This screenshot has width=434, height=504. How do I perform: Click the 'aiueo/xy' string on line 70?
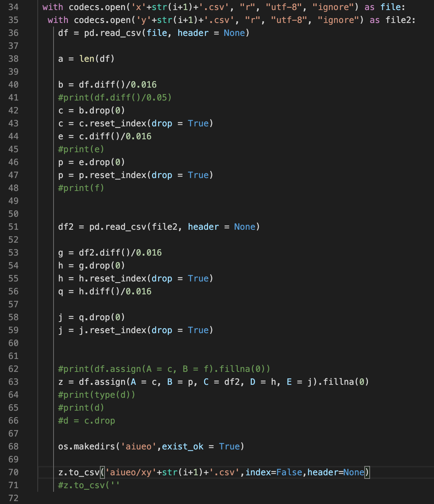coord(131,472)
